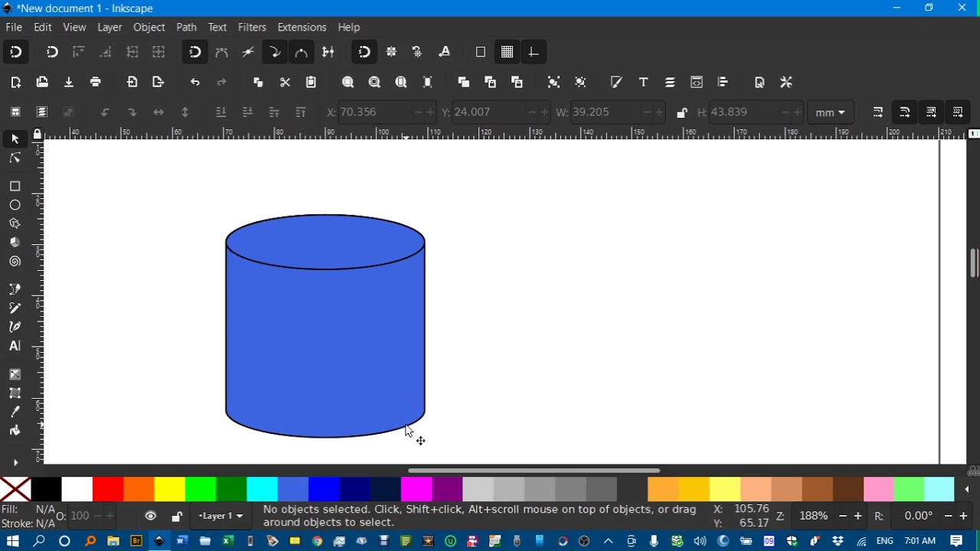Increase the rotation value with plus
Screen dimensions: 980x551
tap(964, 517)
